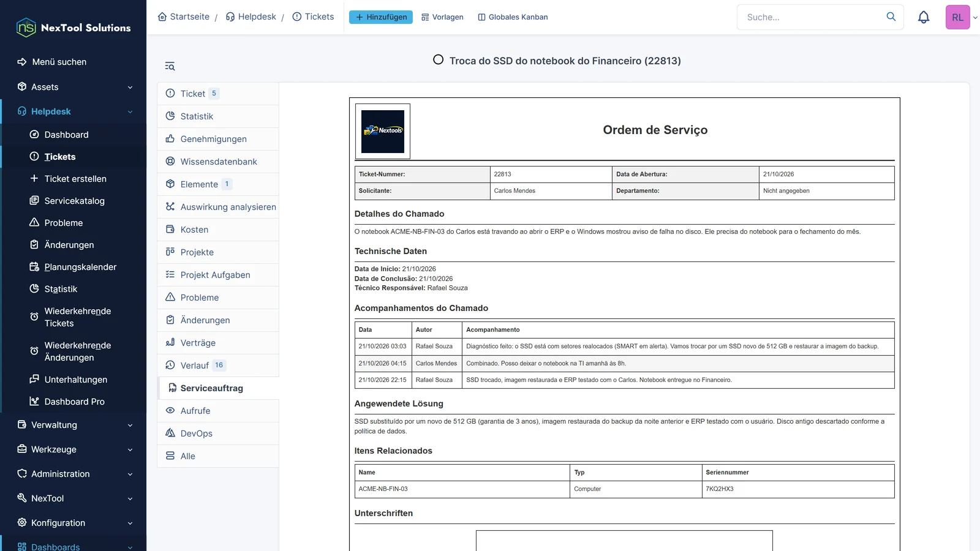
Task: Select the Serviceauftrag tab
Action: [x=218, y=388]
